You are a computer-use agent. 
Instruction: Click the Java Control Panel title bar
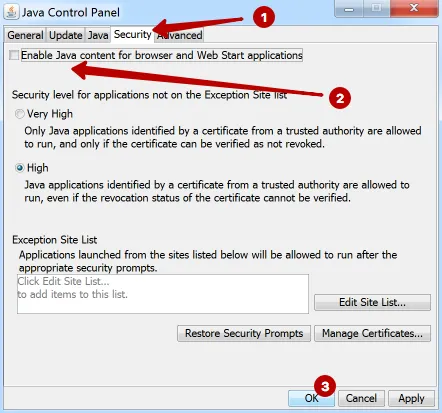coord(200,12)
